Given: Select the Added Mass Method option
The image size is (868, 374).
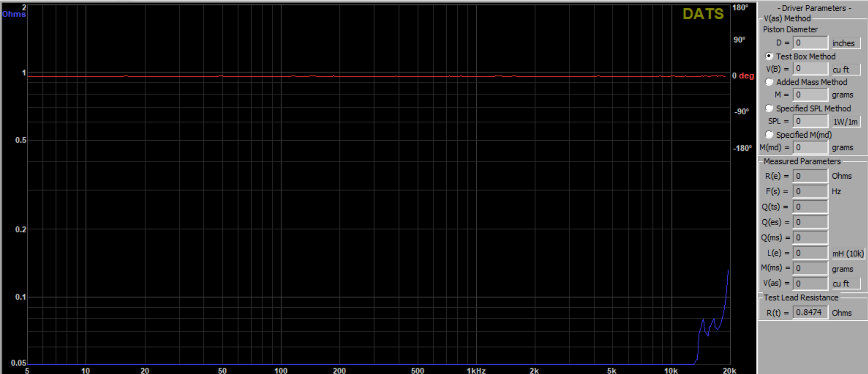Looking at the screenshot, I should (769, 82).
